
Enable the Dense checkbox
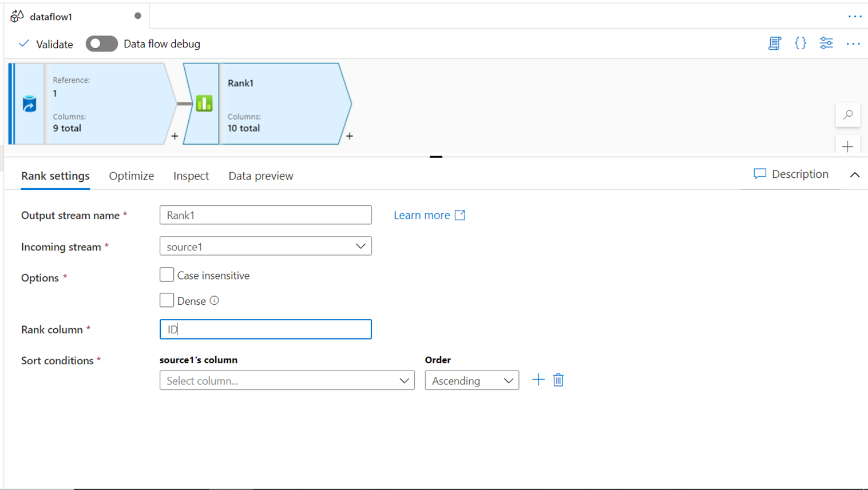(167, 300)
